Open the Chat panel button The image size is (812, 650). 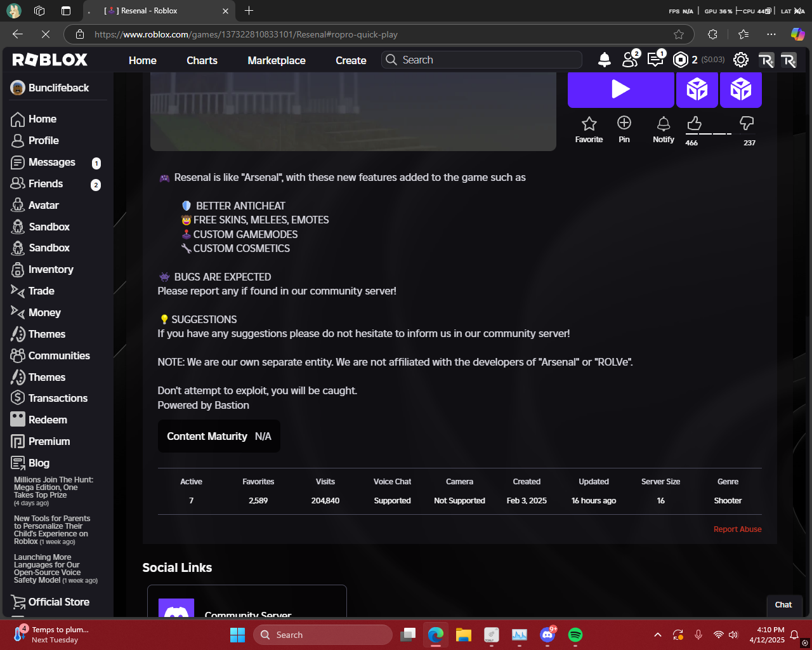783,605
